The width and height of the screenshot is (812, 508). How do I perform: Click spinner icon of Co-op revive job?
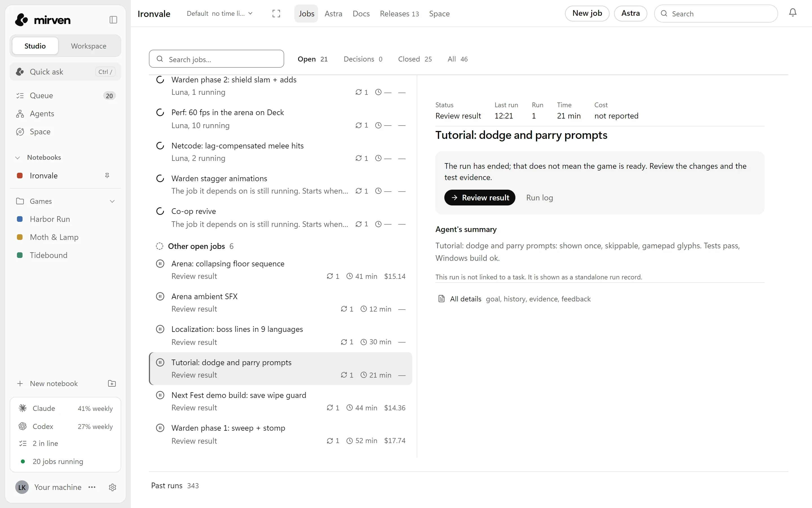pos(160,211)
